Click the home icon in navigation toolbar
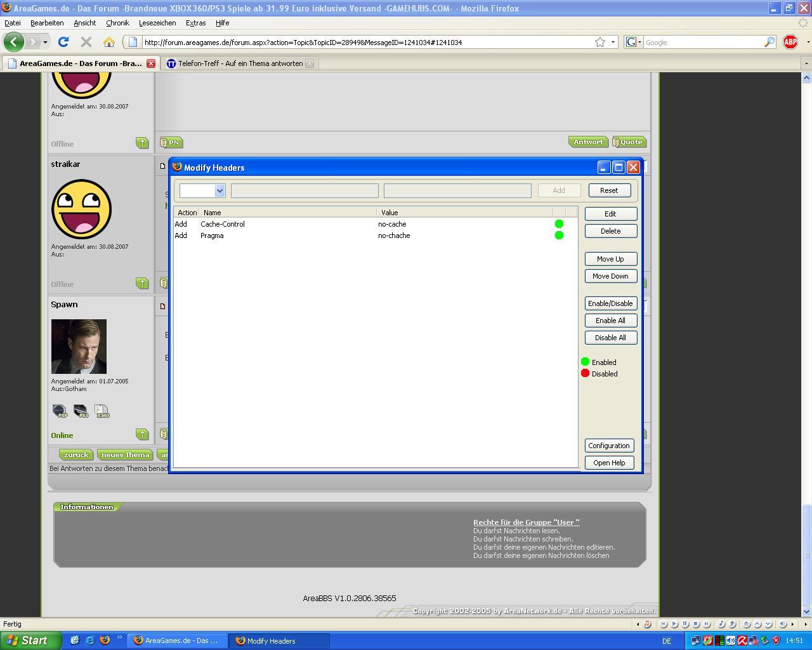Viewport: 812px width, 650px height. (108, 42)
